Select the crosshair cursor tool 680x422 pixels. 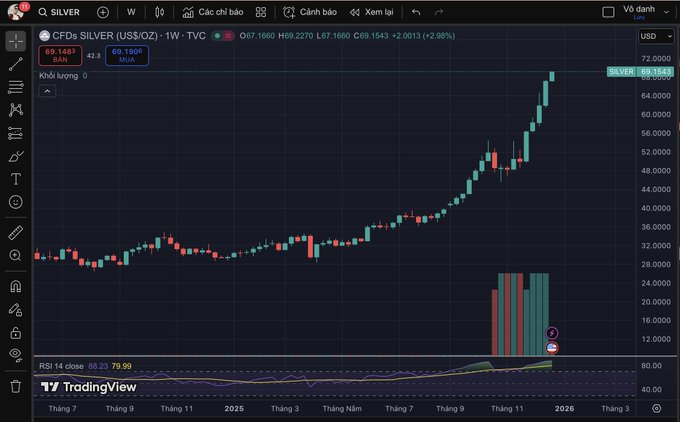(15, 41)
